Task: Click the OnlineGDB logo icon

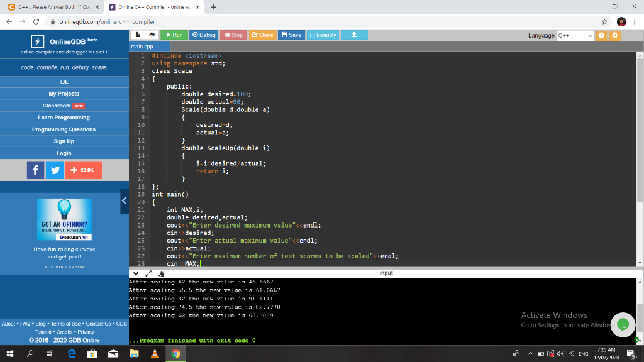Action: tap(37, 41)
